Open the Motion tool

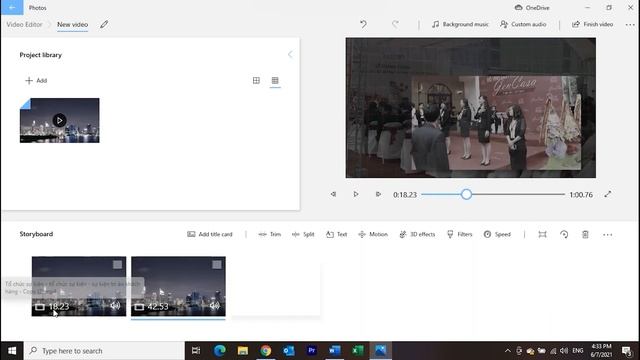(x=373, y=234)
